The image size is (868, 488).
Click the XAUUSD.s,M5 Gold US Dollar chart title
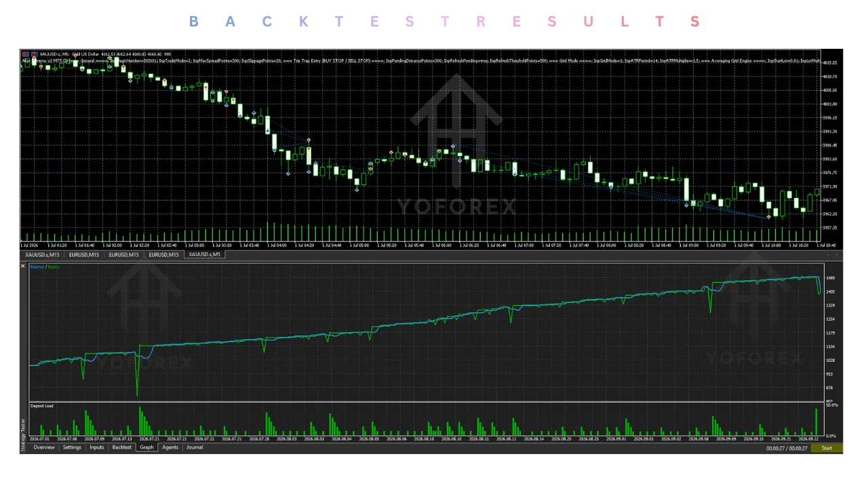coord(70,54)
